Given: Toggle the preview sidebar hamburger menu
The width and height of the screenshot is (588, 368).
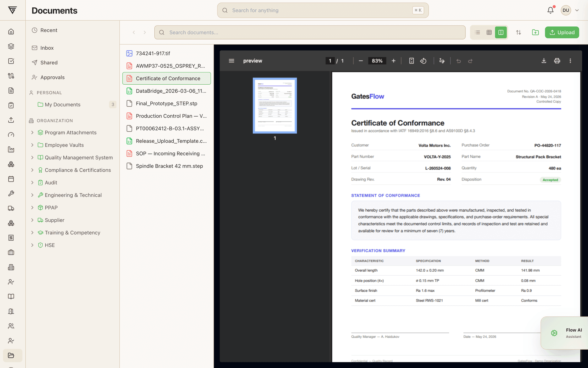Looking at the screenshot, I should pyautogui.click(x=232, y=61).
